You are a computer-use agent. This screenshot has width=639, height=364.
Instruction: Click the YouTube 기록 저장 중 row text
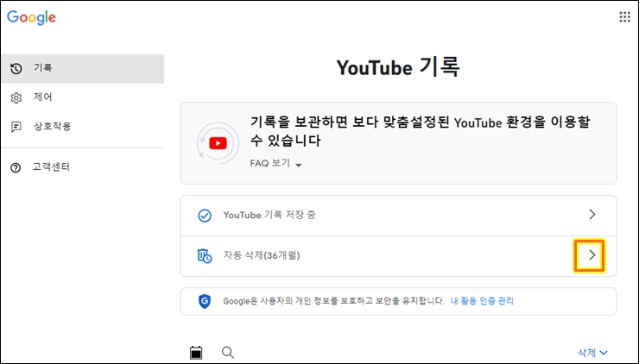click(269, 215)
